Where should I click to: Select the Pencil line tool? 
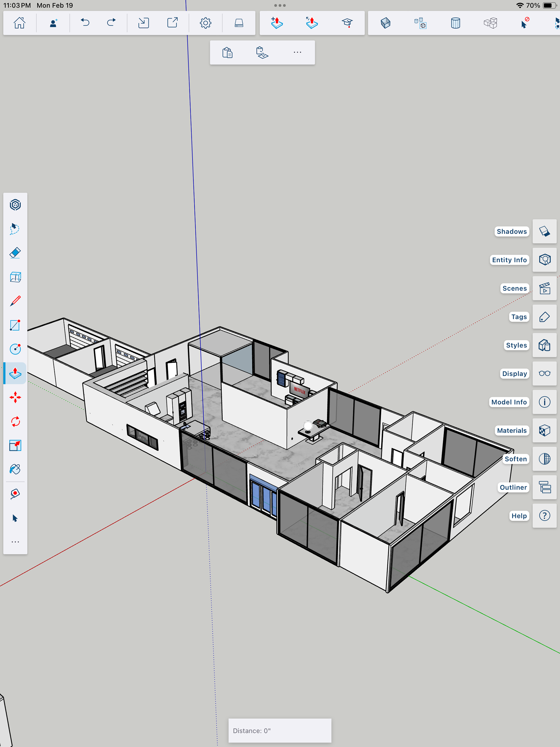[15, 301]
